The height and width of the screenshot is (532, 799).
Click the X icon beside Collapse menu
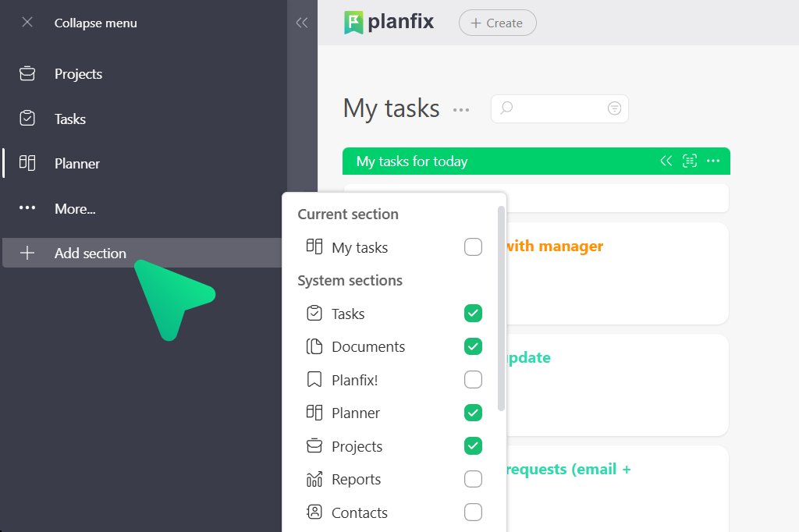[27, 23]
